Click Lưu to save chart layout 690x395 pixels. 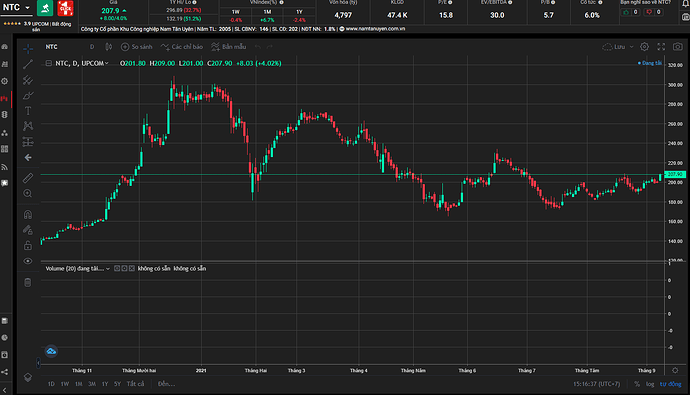coord(614,47)
